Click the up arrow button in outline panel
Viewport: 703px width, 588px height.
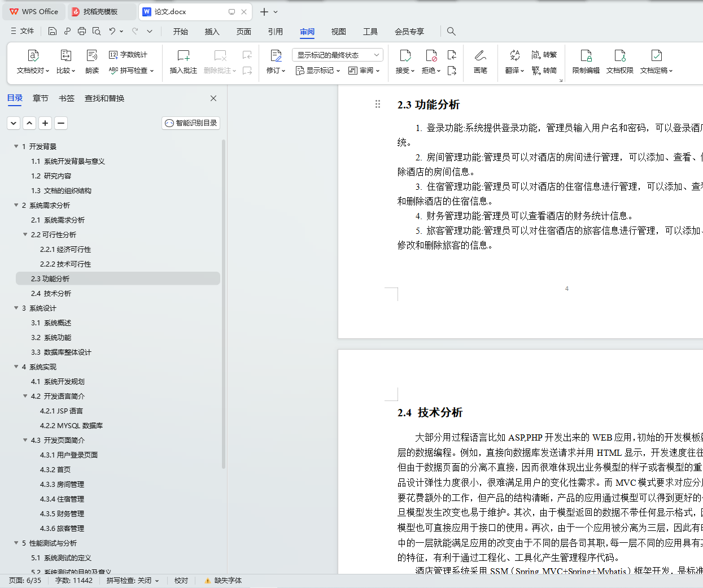[29, 123]
